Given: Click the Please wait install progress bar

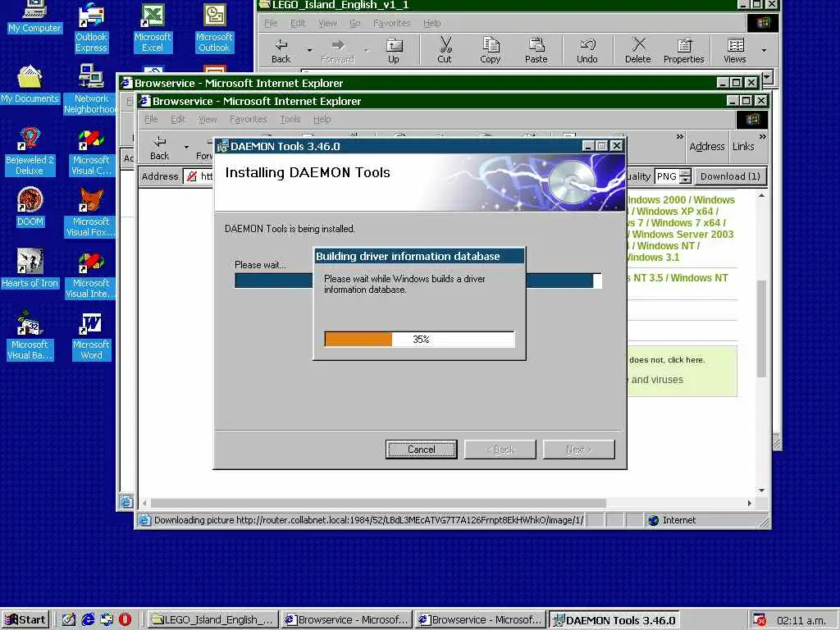Looking at the screenshot, I should 418,281.
